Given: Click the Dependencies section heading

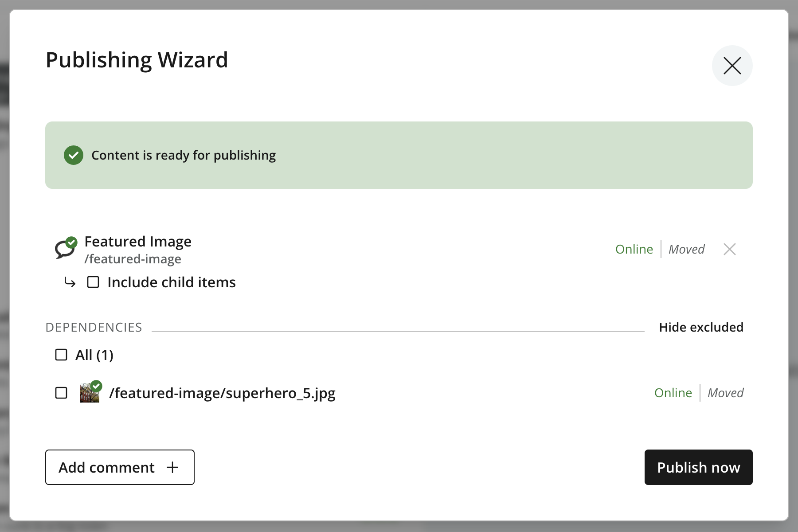Looking at the screenshot, I should tap(94, 327).
